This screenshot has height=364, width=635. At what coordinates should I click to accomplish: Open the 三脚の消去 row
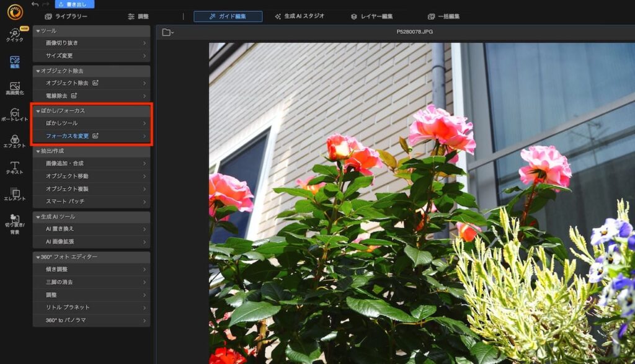pyautogui.click(x=92, y=282)
